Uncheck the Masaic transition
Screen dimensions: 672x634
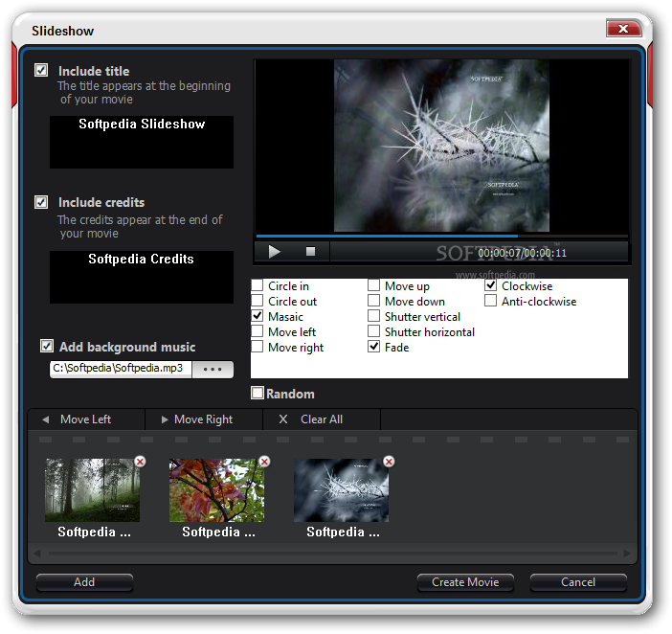pos(258,316)
